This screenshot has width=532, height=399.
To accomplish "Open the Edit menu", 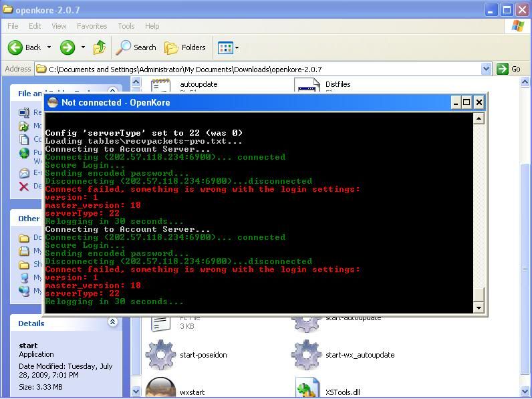I will pyautogui.click(x=35, y=26).
